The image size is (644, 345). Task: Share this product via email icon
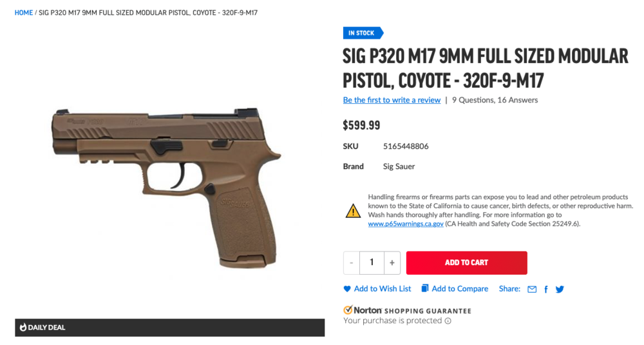click(532, 290)
